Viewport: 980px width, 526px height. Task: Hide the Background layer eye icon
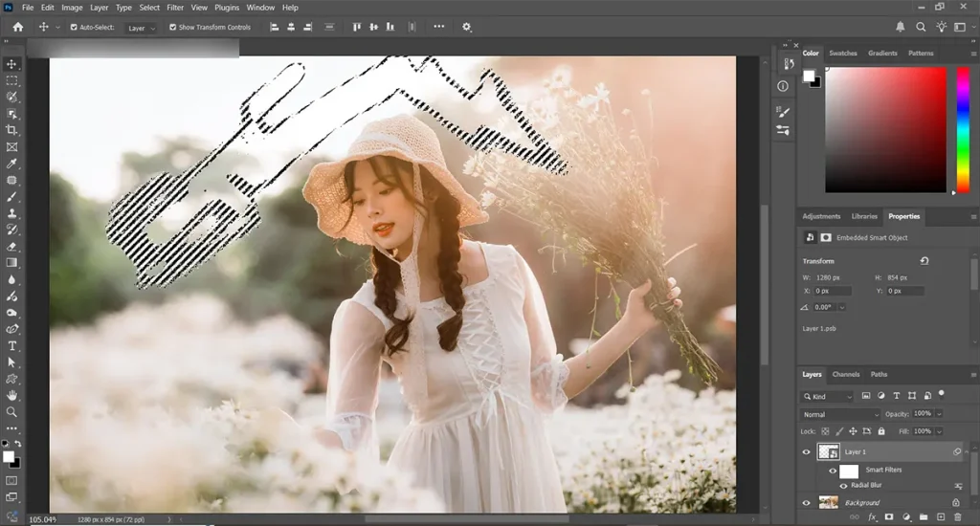[806, 502]
